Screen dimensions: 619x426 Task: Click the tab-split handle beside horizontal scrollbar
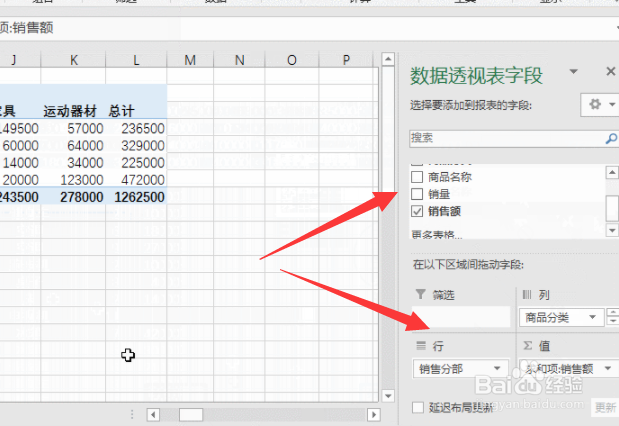(x=132, y=415)
